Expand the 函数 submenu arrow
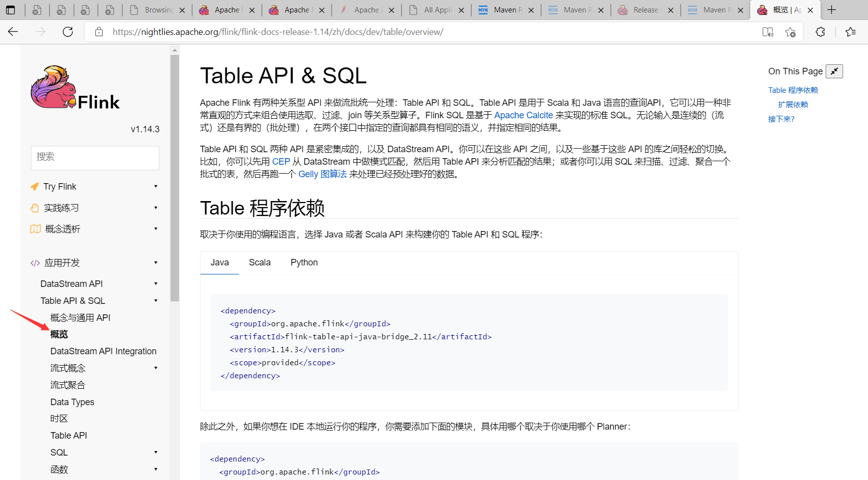This screenshot has width=868, height=480. pos(156,470)
